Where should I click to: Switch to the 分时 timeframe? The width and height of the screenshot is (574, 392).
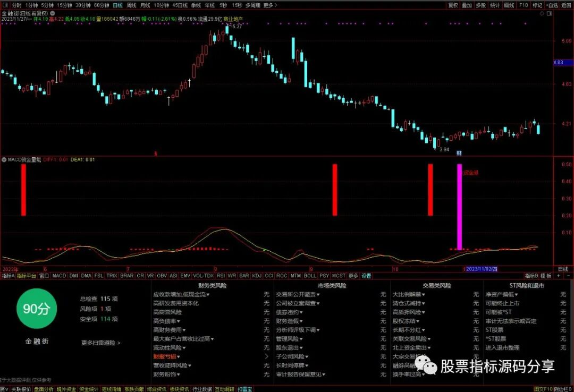click(17, 5)
